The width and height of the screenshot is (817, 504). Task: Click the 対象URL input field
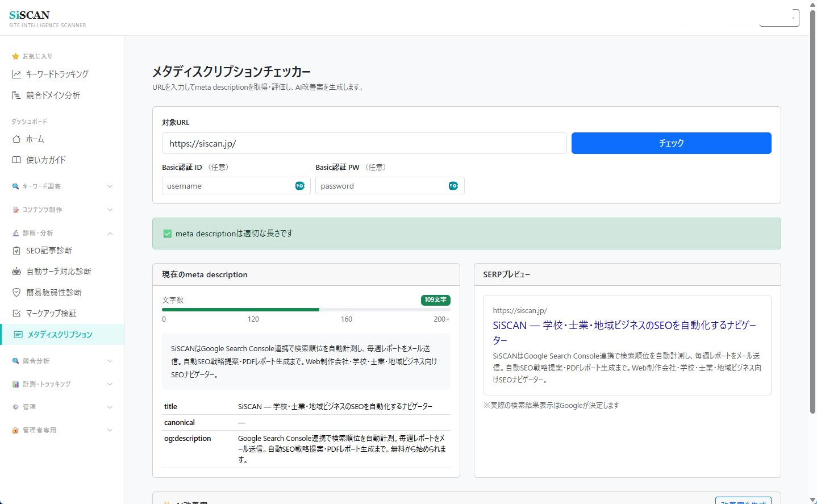click(x=364, y=143)
